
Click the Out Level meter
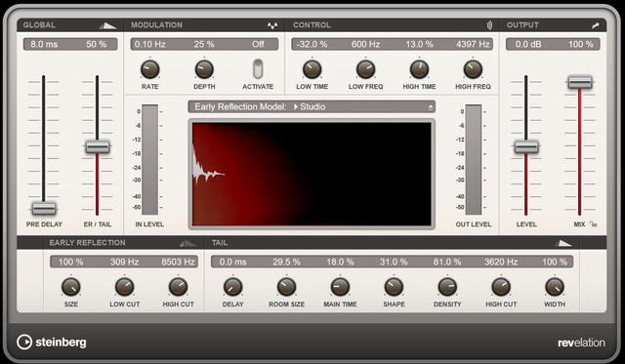(x=474, y=160)
